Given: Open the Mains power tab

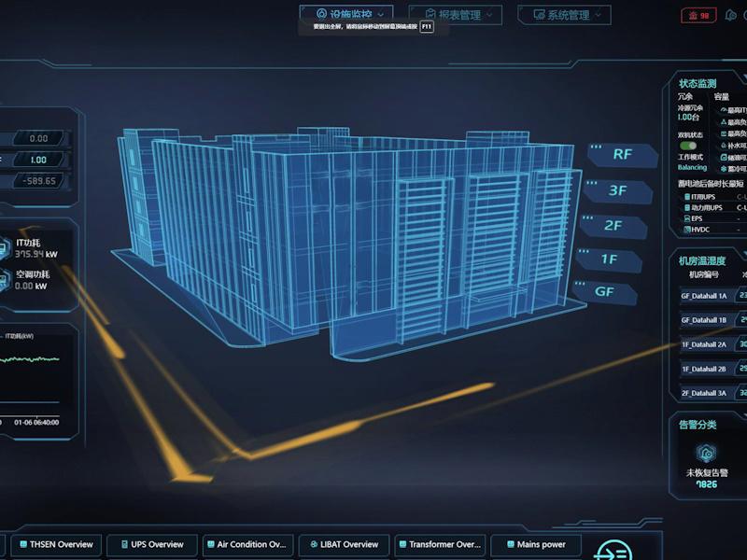Looking at the screenshot, I should coord(536,544).
